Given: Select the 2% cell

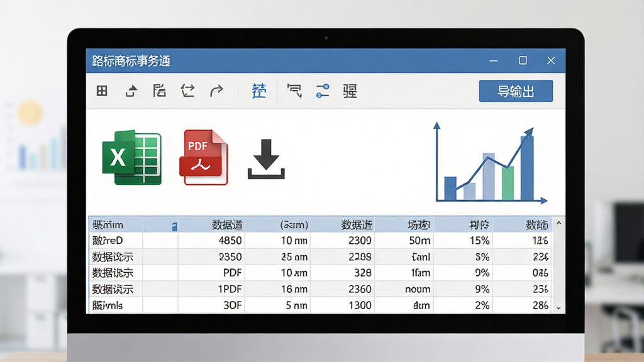Looking at the screenshot, I should [x=464, y=305].
